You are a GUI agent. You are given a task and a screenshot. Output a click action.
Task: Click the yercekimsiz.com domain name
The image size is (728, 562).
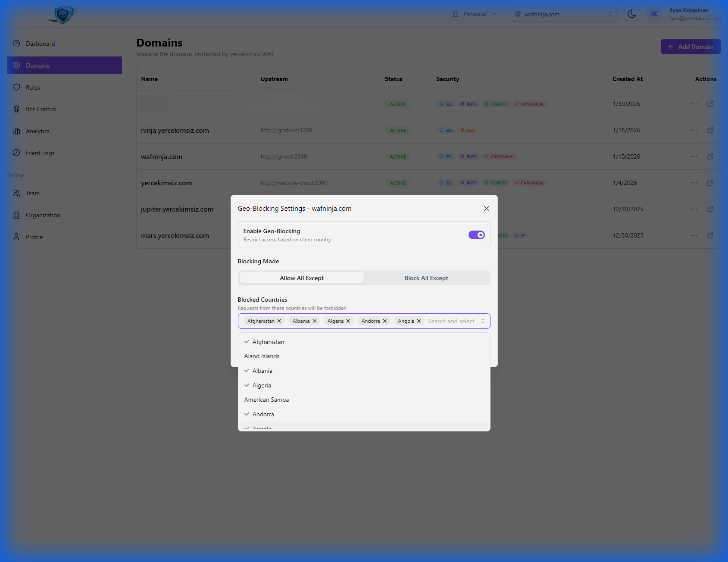166,183
